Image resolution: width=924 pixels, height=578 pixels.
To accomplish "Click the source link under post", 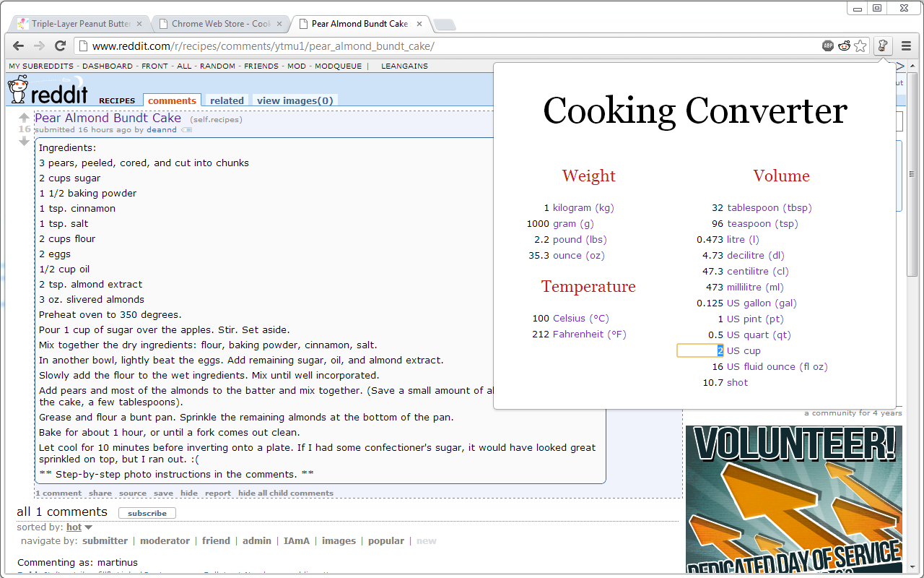I will point(133,493).
